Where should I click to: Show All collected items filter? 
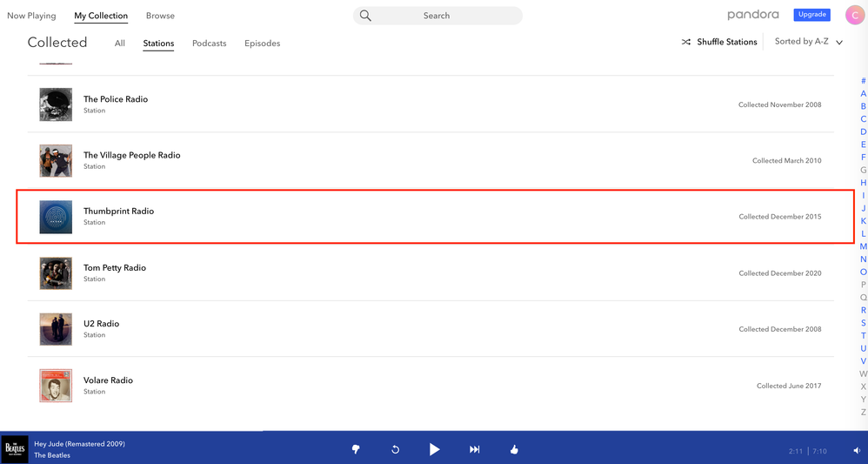pyautogui.click(x=119, y=44)
